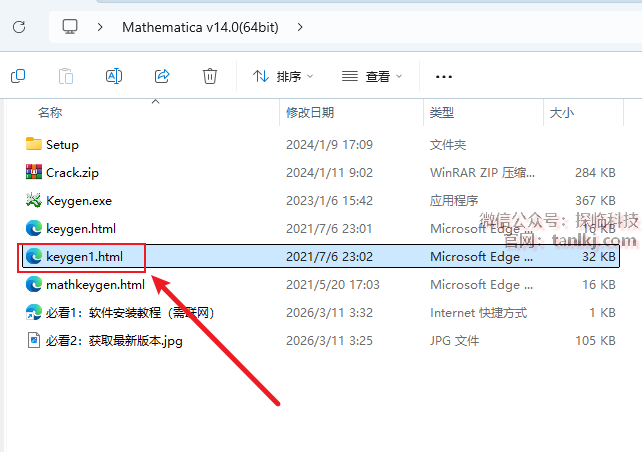
Task: Click the Delete trash icon
Action: pos(210,76)
